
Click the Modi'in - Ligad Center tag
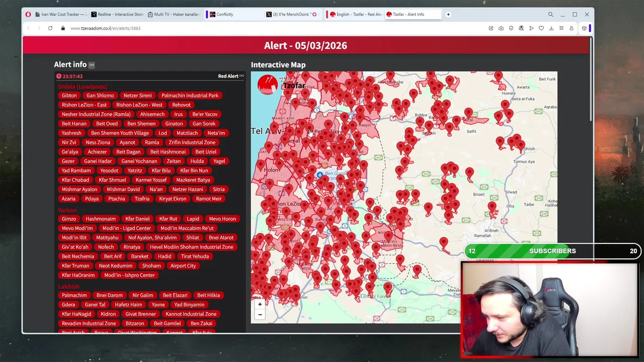(x=126, y=228)
